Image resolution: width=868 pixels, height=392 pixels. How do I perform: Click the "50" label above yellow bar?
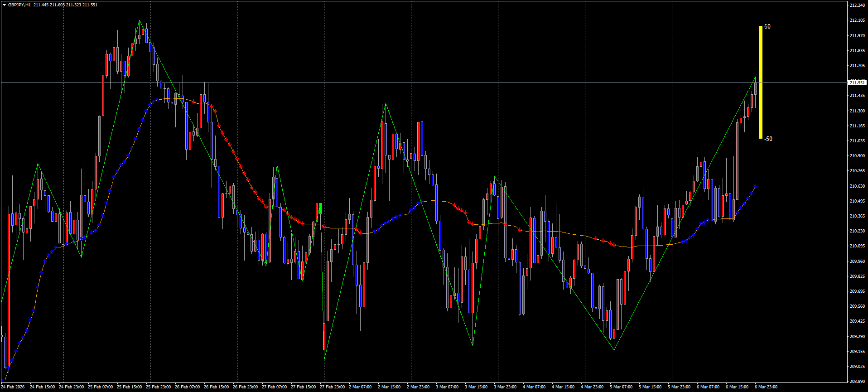coord(767,27)
